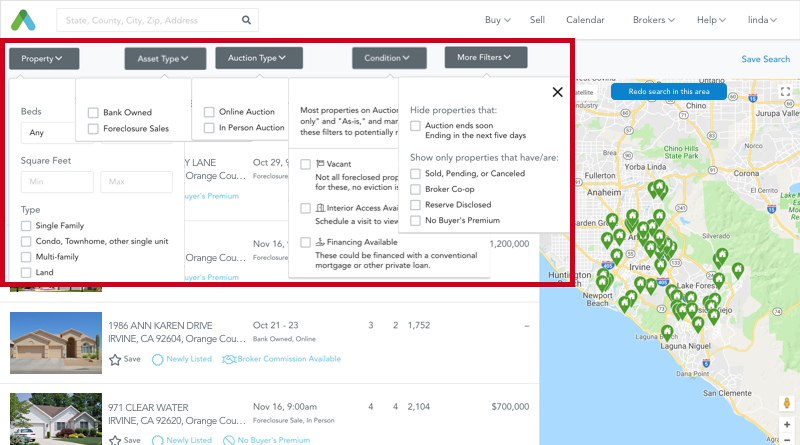This screenshot has height=445, width=800.
Task: Toggle fullscreen map view
Action: pos(786,91)
